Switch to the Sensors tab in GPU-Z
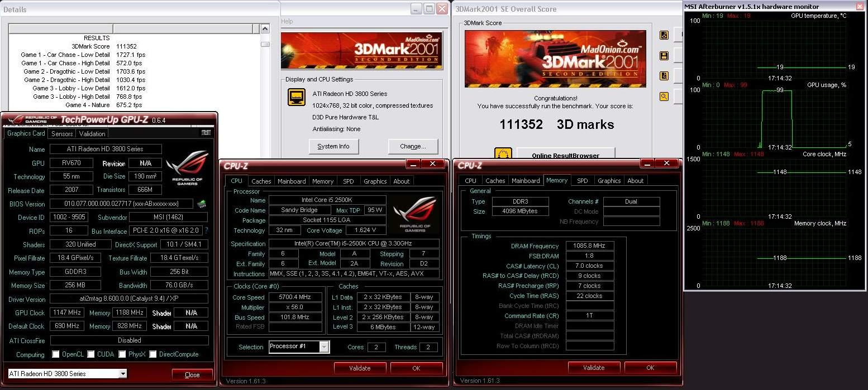Screen dimensions: 868x390 62,134
